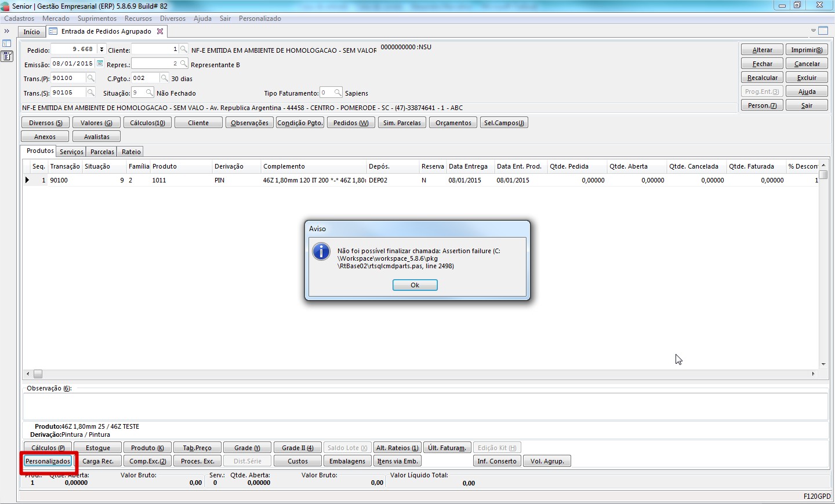Close the Entrada de Pedidos Agrupado tab
835x504 pixels.
click(x=160, y=31)
